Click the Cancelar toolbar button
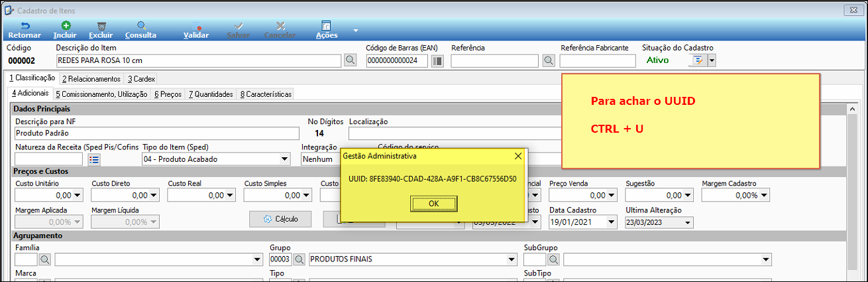This screenshot has height=282, width=868. click(280, 30)
